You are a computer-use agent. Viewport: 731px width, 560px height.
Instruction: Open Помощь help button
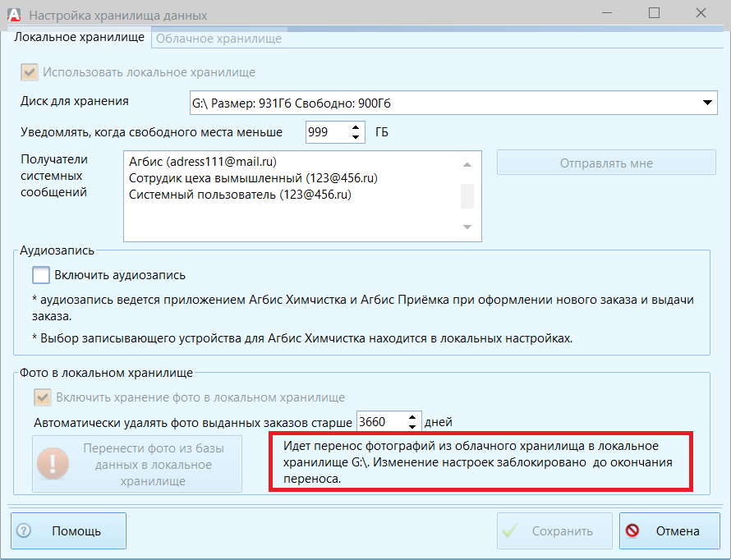click(x=68, y=530)
